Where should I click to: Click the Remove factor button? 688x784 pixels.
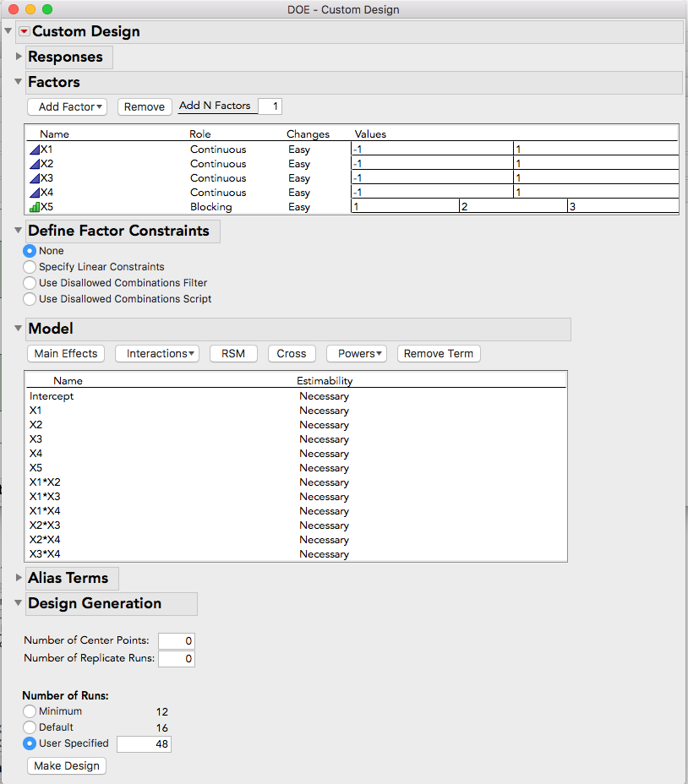click(145, 107)
